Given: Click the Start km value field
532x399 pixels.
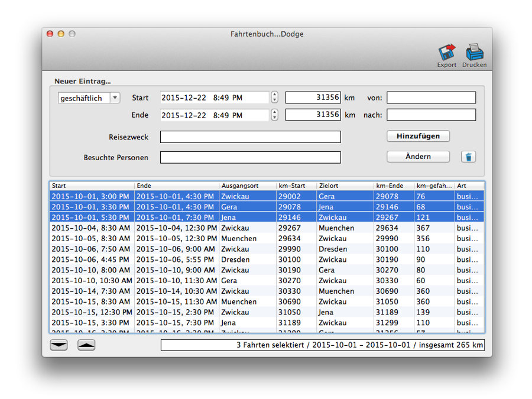Looking at the screenshot, I should pyautogui.click(x=313, y=98).
